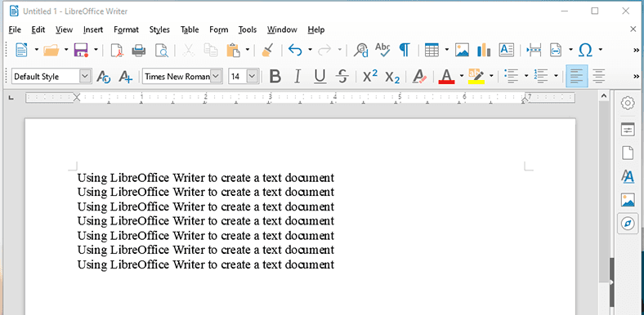Open the Edit menu

38,29
